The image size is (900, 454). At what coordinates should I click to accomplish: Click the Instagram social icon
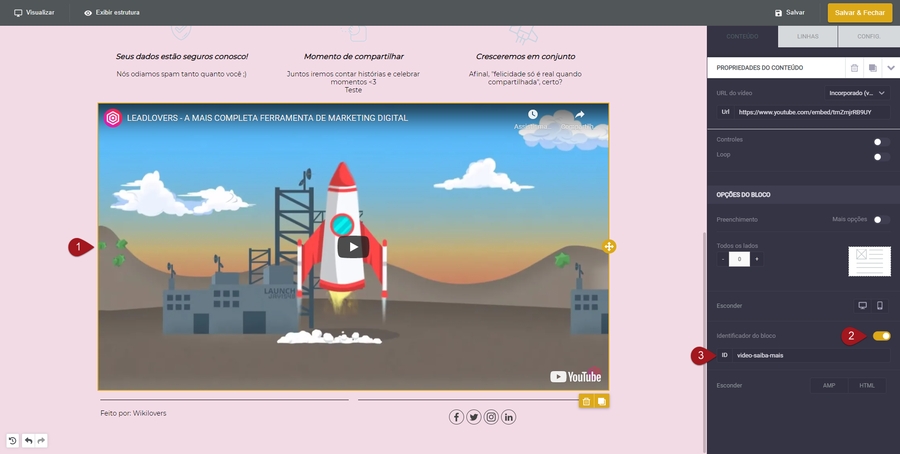491,417
